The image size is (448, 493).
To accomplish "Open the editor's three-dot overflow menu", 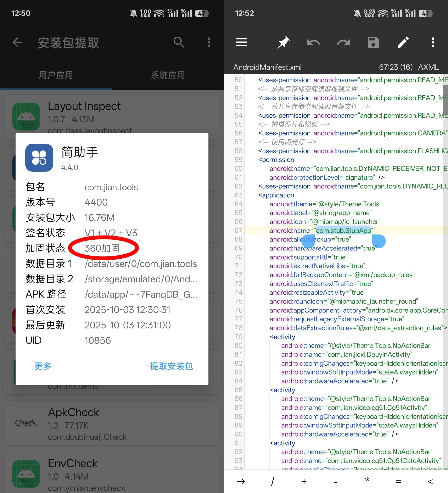I will (433, 42).
